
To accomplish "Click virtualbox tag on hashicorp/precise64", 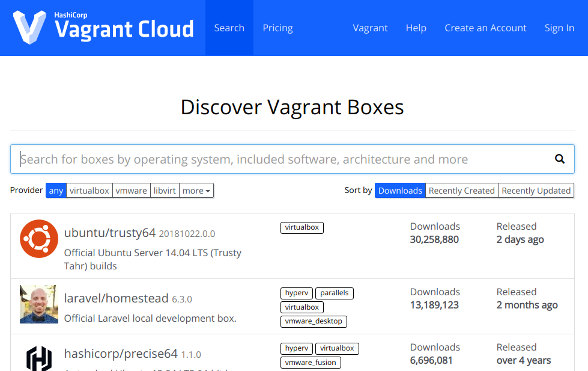I will (x=337, y=349).
